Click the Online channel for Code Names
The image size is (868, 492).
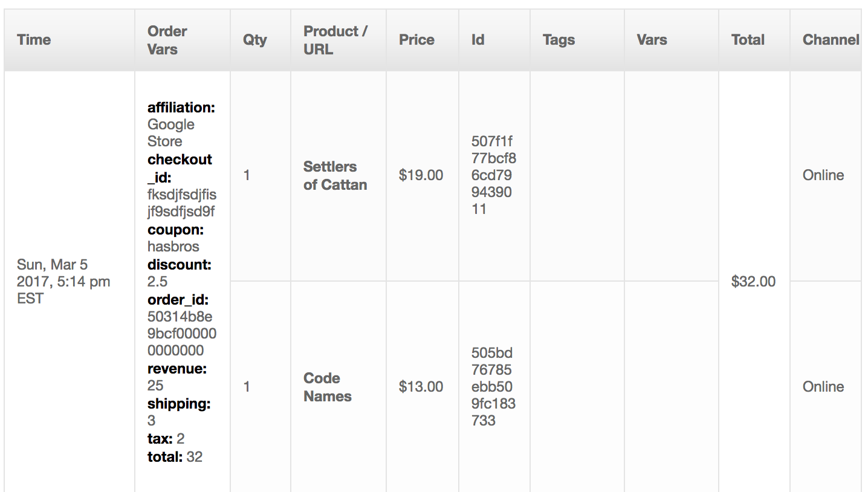[x=823, y=387]
